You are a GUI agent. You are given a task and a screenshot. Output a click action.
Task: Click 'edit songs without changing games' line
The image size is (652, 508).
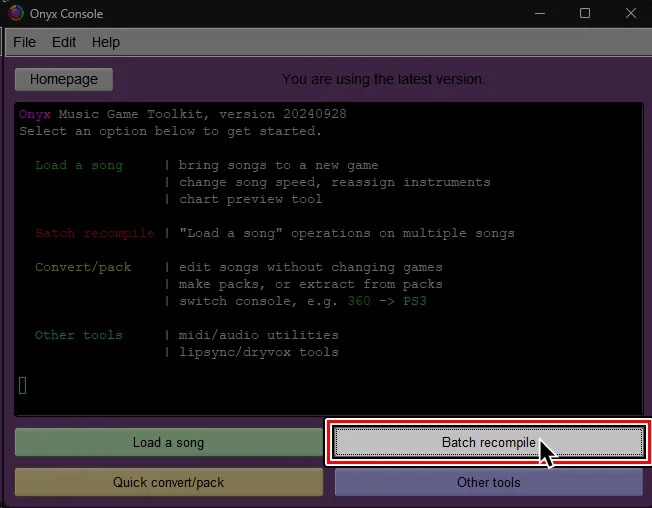[311, 267]
